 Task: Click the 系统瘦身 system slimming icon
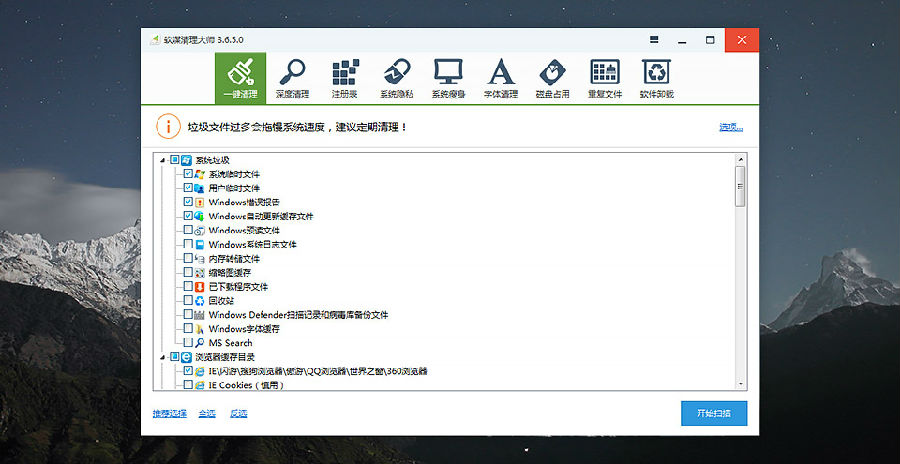(448, 77)
